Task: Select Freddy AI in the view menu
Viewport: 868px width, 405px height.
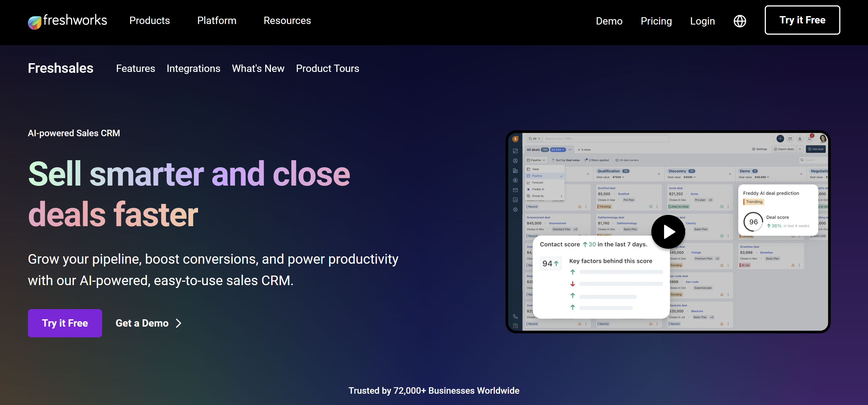Action: [x=545, y=189]
